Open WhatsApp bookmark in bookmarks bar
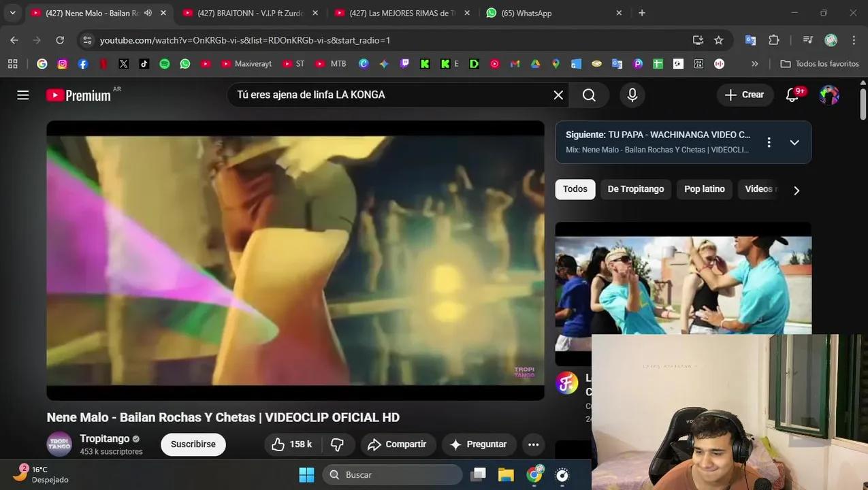Viewport: 868px width, 490px height. [x=185, y=64]
